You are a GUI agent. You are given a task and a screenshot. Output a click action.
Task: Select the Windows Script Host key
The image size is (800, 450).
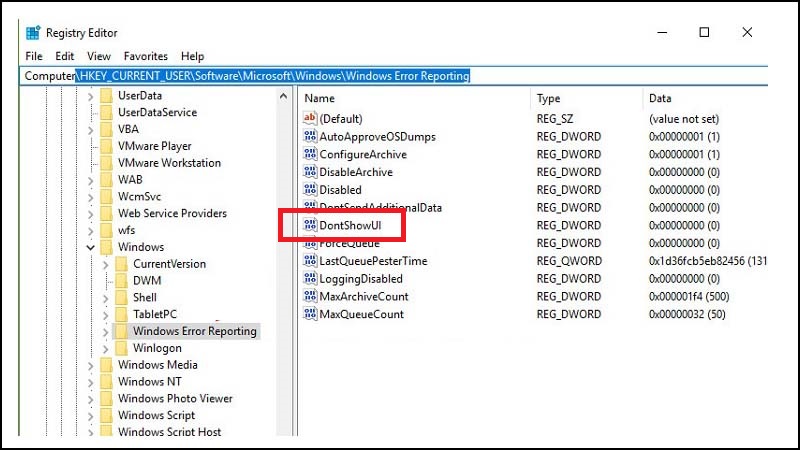click(x=169, y=432)
